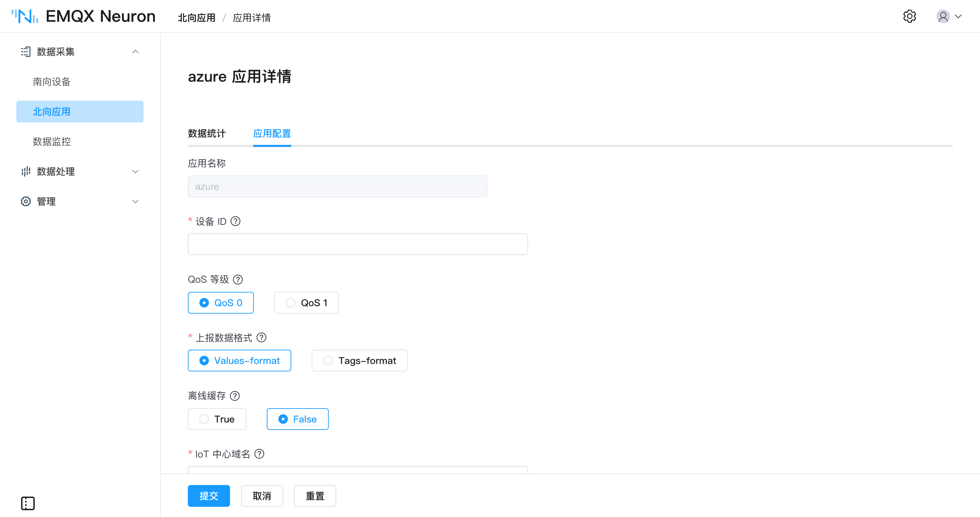Screen dimensions: 980x517
Task: Click the 管理 gear sidebar icon
Action: pyautogui.click(x=26, y=201)
